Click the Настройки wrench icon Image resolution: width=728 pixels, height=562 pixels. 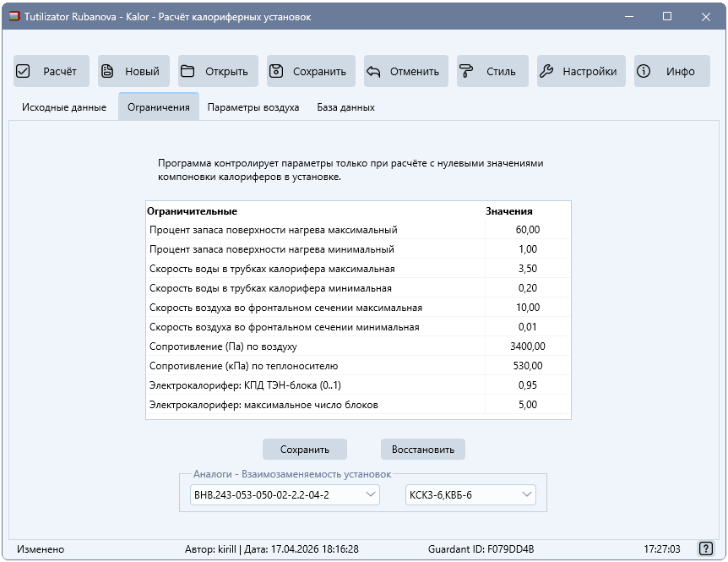pos(546,71)
